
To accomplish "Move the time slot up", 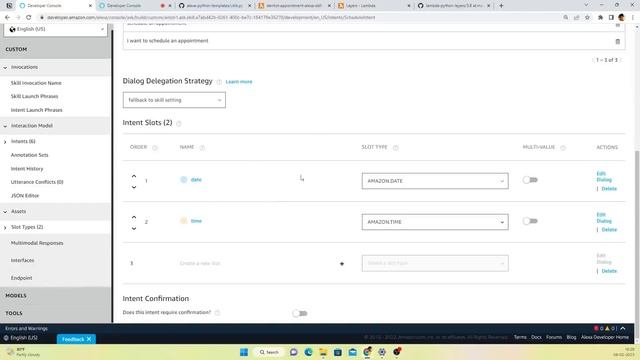I will pos(134,217).
